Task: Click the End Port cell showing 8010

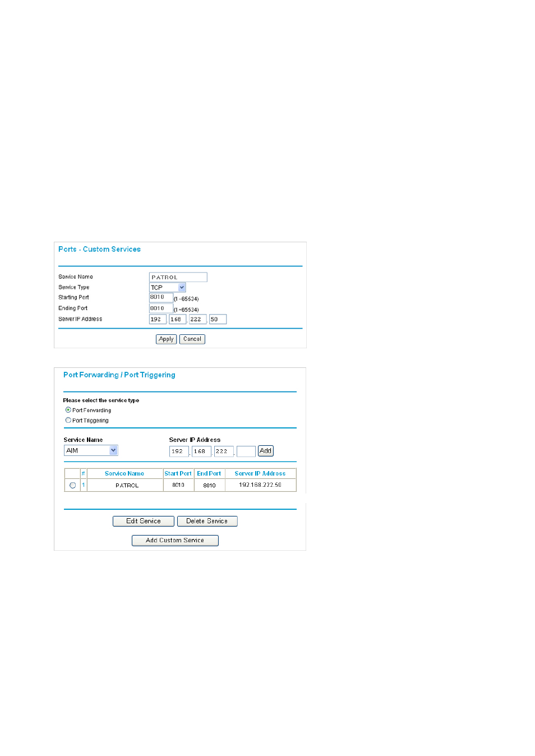Action: [209, 485]
